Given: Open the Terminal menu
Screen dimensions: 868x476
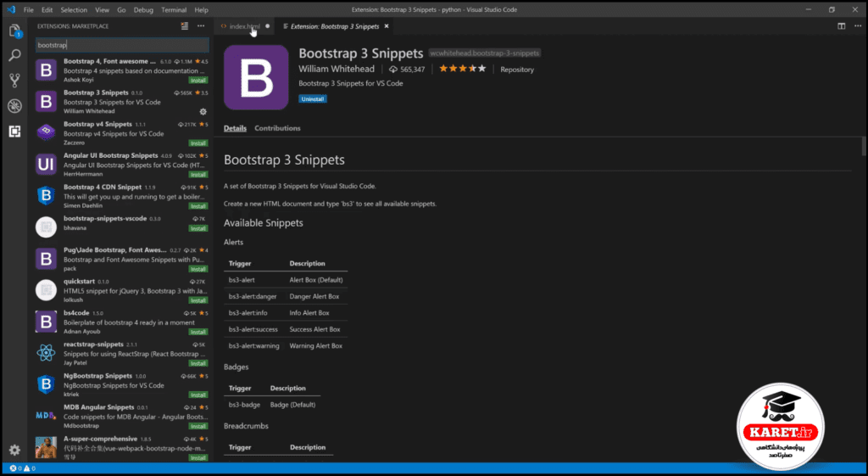Looking at the screenshot, I should (x=174, y=10).
